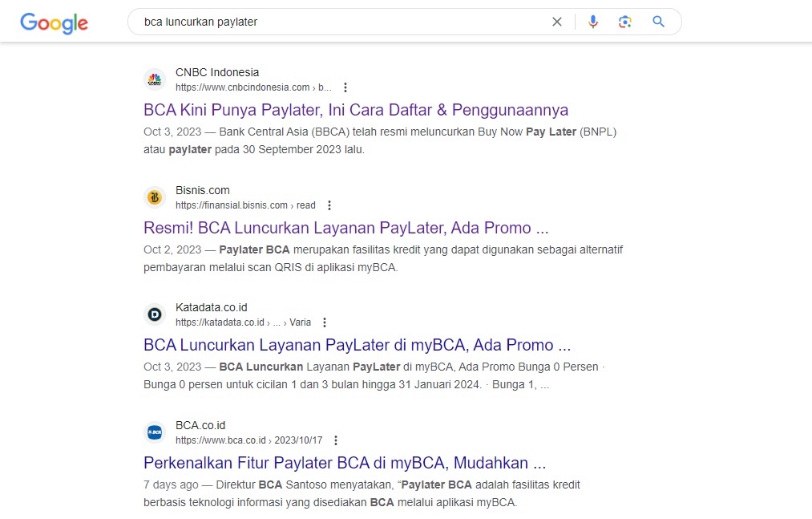Click the Bisnis.com favicon
This screenshot has width=812, height=519.
tap(155, 197)
